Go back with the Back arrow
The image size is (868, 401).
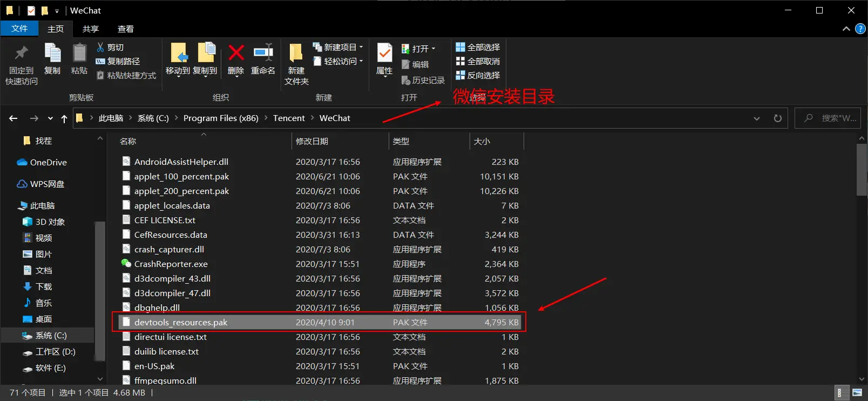pos(13,118)
